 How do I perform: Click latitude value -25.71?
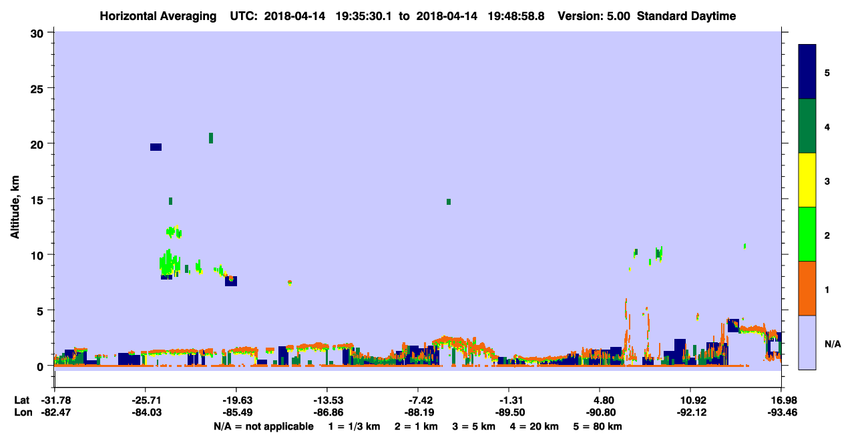pyautogui.click(x=145, y=400)
